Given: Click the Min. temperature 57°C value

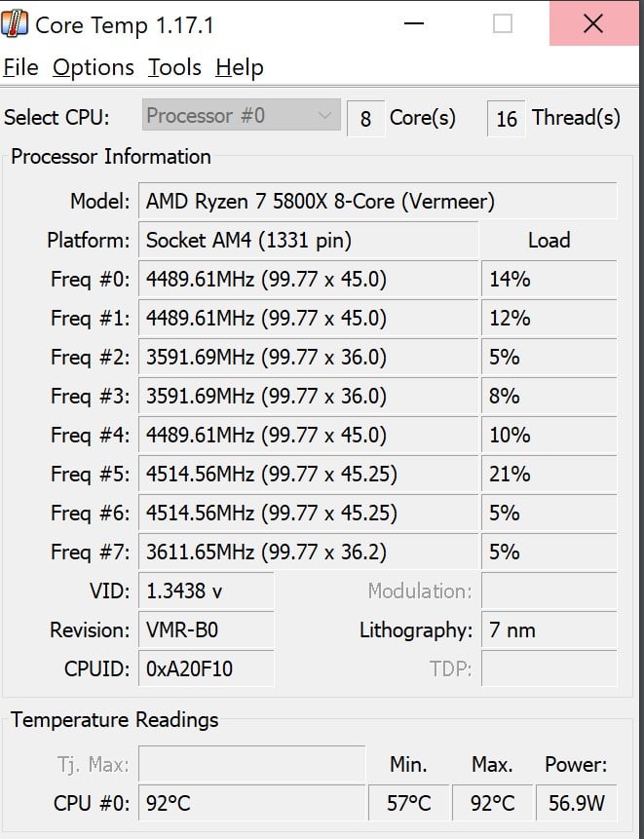Looking at the screenshot, I should 409,804.
